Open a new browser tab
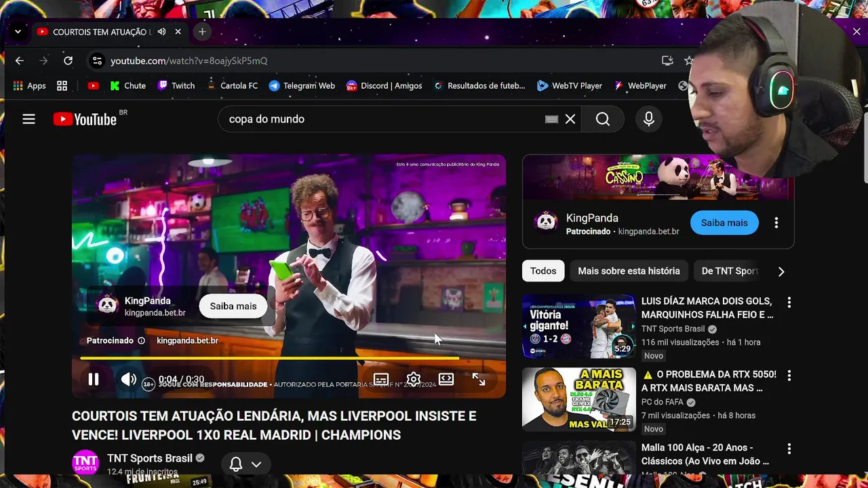Image resolution: width=868 pixels, height=488 pixels. coord(202,32)
